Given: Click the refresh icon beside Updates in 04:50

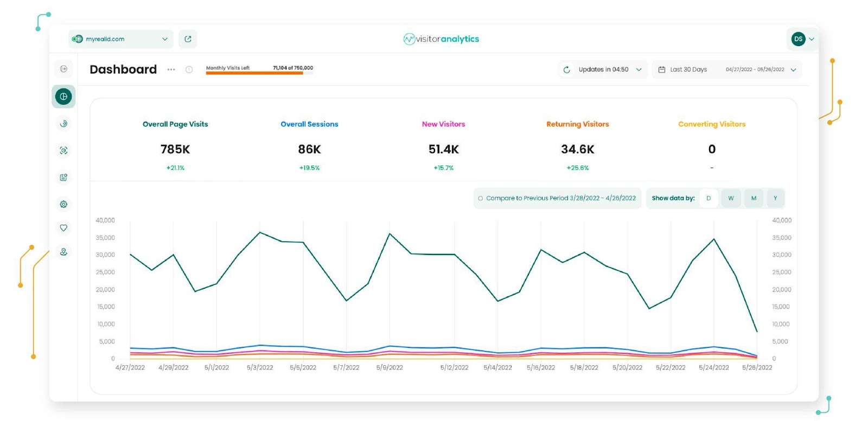Looking at the screenshot, I should (566, 69).
